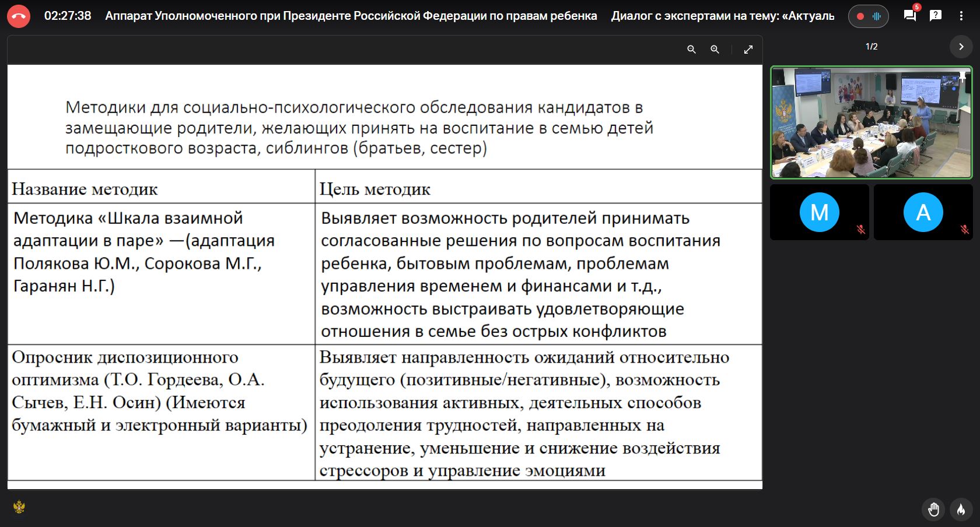Screen dimensions: 980x527
Task: Click the coat of arms logo
Action: coord(19,507)
